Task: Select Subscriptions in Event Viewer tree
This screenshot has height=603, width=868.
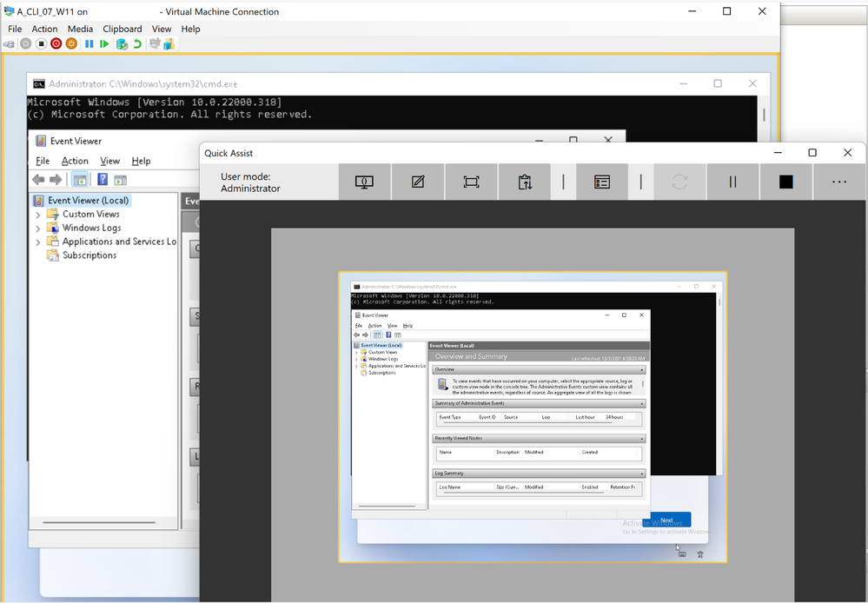Action: click(x=89, y=255)
